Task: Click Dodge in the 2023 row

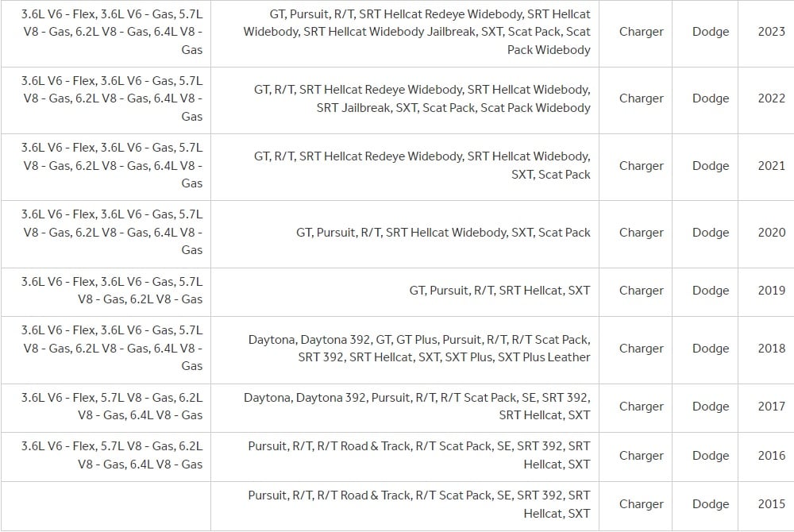Action: [710, 32]
